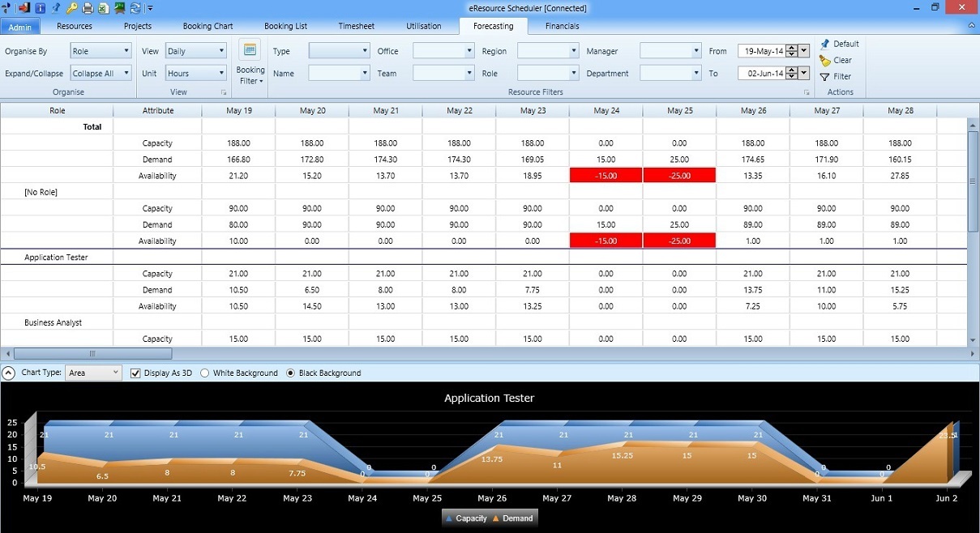Screen dimensions: 980x533
Task: Click the Excel export icon in toolbar
Action: click(104, 8)
